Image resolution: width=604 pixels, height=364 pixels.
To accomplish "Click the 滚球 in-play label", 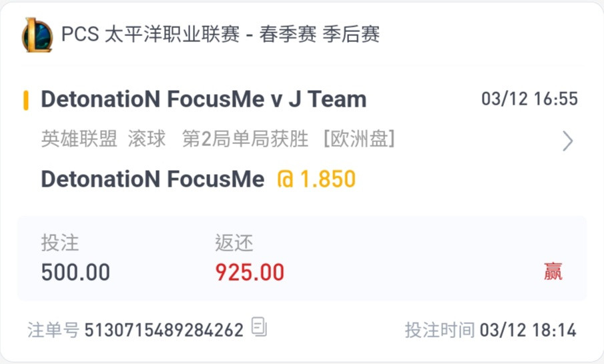I will [147, 139].
